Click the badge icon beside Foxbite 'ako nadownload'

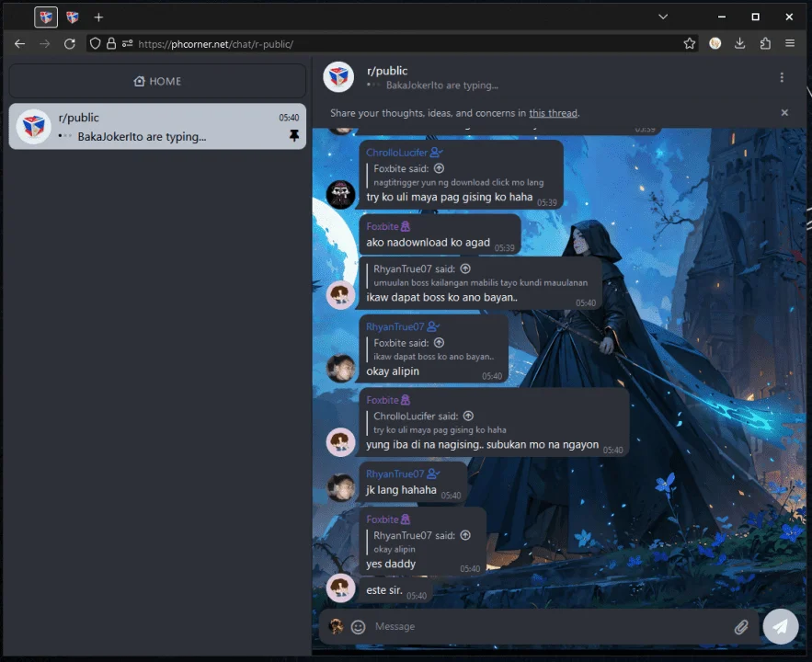pyautogui.click(x=406, y=226)
